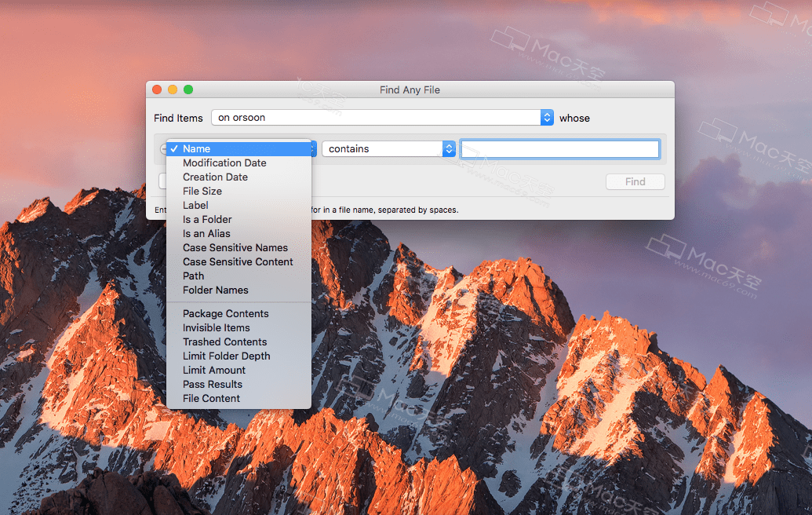The height and width of the screenshot is (515, 812).
Task: Close the Find Any File window
Action: coord(157,89)
